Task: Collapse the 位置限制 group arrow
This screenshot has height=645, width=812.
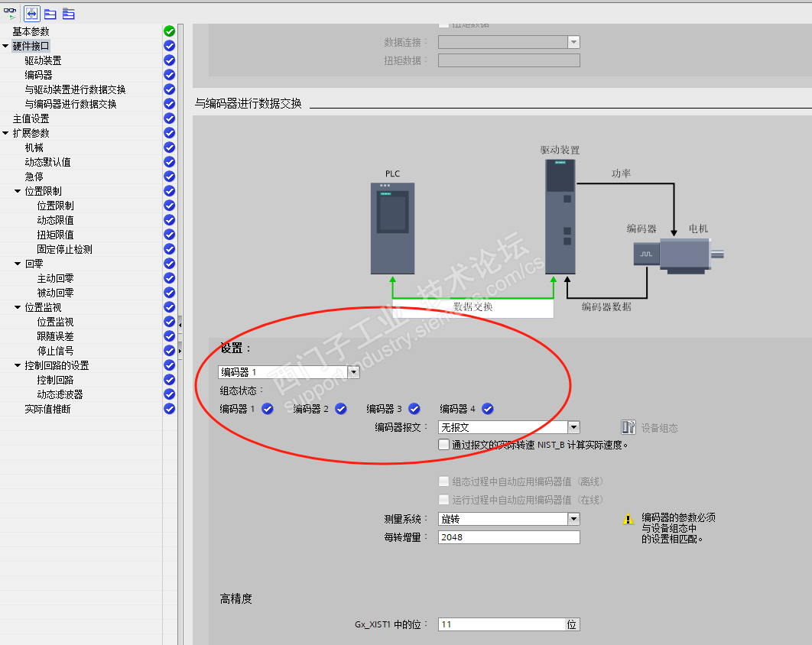Action: click(18, 191)
